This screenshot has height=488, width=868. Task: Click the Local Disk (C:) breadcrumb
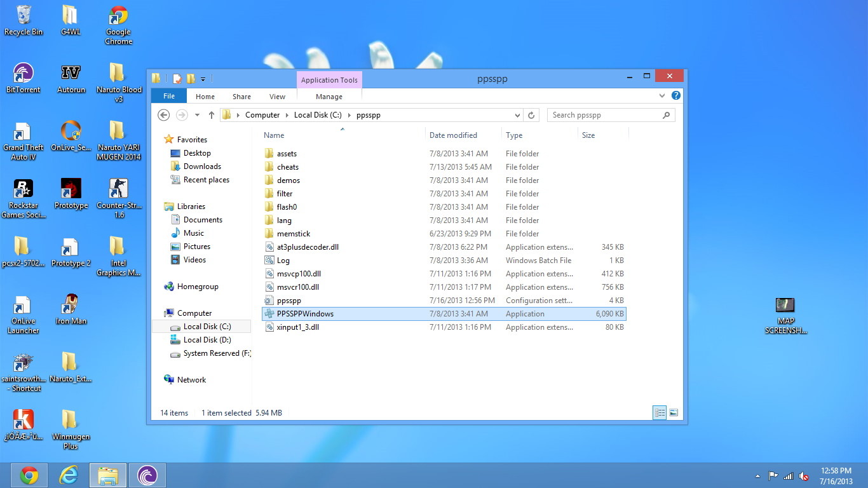click(318, 115)
